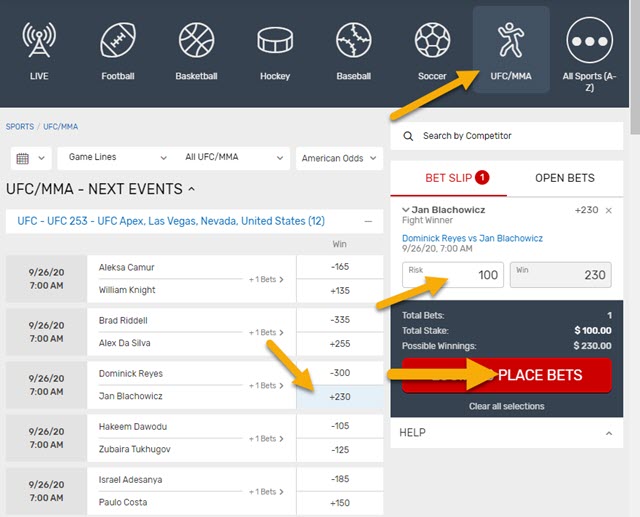Click the UFC/MMA fighter icon
Screen dimensions: 640x517
(x=511, y=41)
